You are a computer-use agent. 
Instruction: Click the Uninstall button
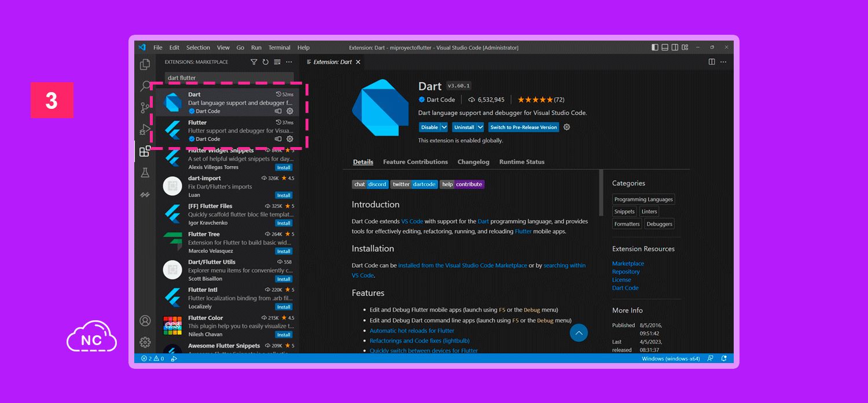point(464,127)
